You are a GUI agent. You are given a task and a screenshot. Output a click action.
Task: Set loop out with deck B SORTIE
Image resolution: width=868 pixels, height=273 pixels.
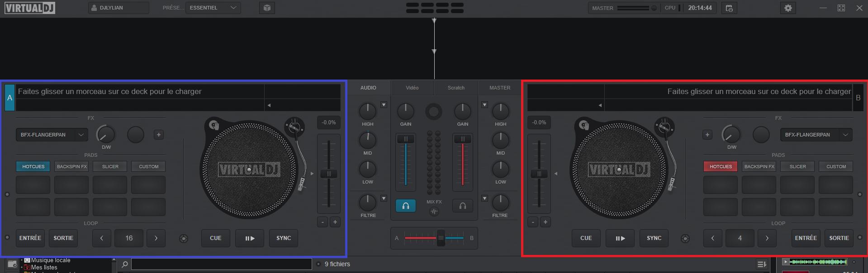pos(839,238)
